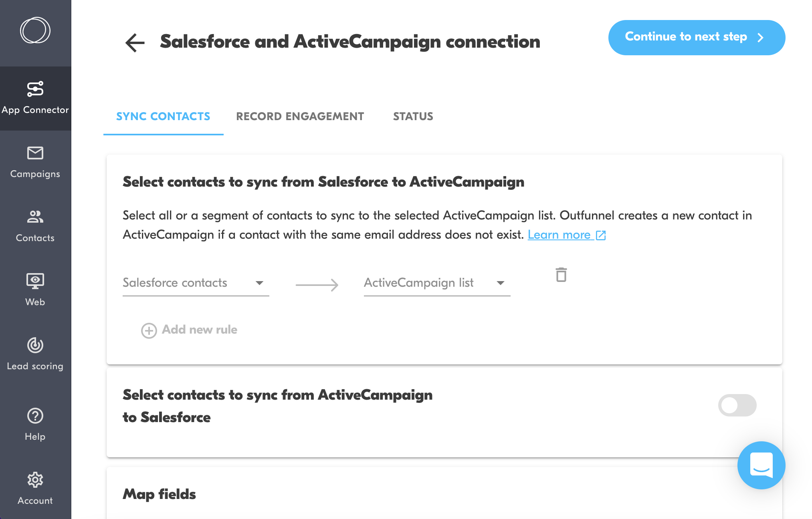Click Continue to next step

(696, 37)
